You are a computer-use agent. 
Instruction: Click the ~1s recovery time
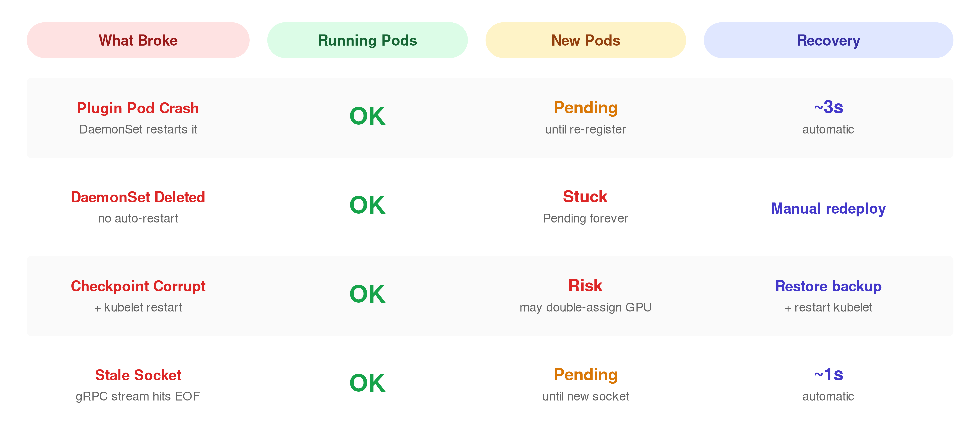click(x=828, y=375)
